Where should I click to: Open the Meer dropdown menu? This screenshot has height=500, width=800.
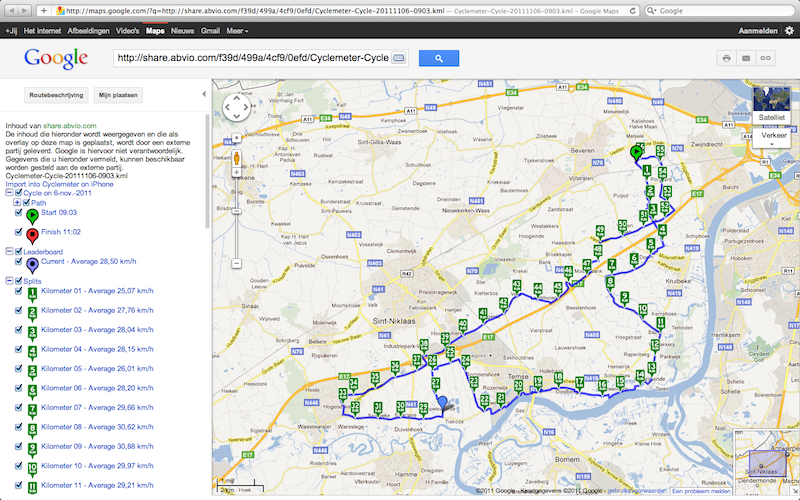237,31
